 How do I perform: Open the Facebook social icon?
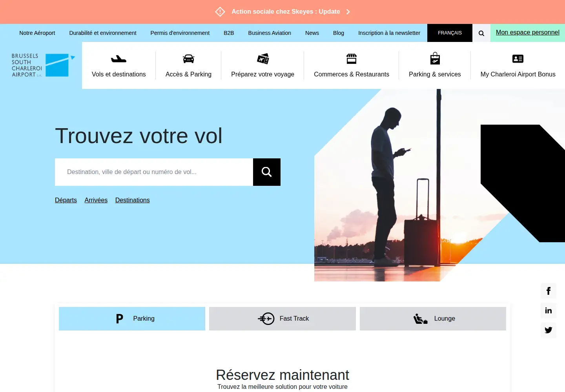[x=549, y=291]
